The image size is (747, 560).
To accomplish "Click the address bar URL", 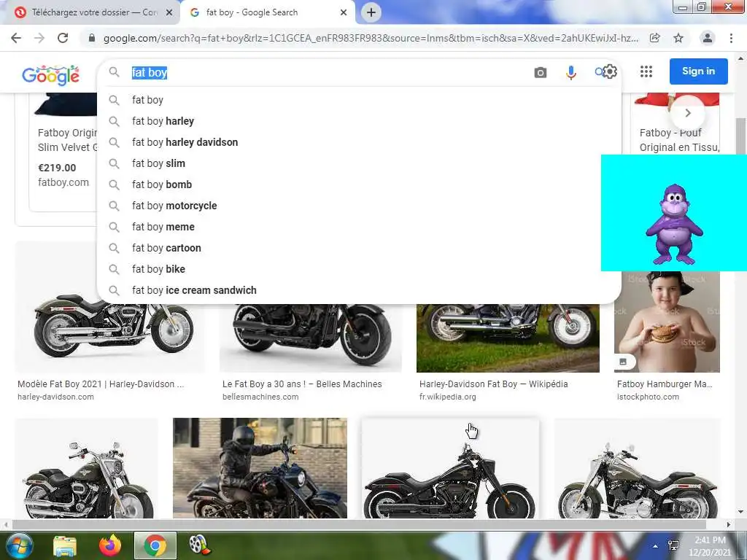I will tap(371, 38).
